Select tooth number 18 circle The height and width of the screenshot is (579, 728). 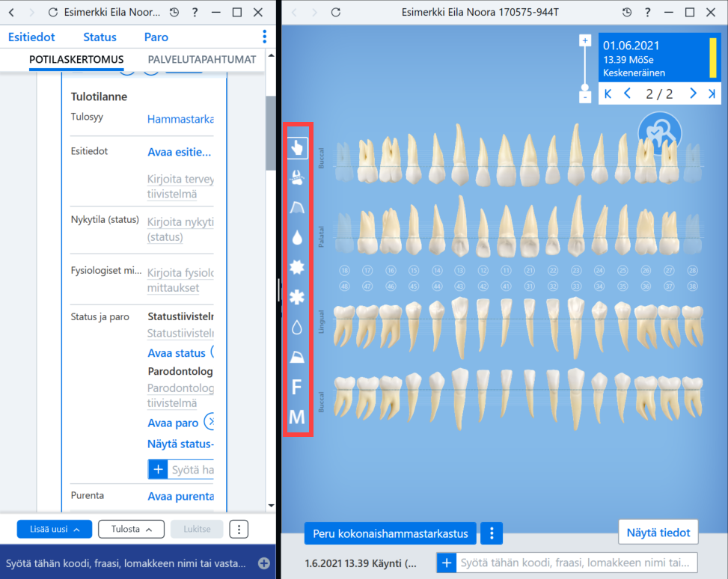pyautogui.click(x=344, y=271)
